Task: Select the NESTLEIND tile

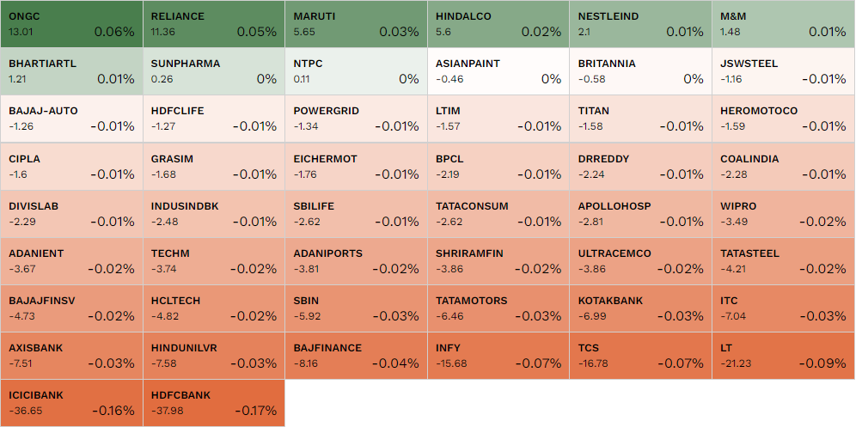Action: tap(640, 24)
